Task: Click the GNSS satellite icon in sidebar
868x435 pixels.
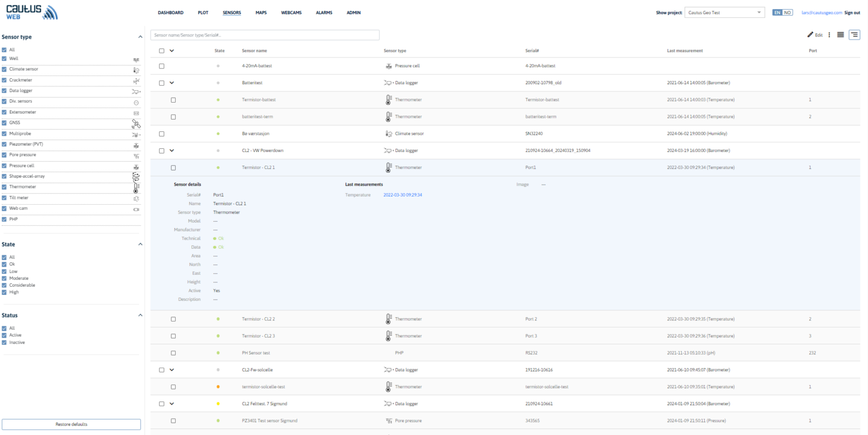Action: click(136, 124)
